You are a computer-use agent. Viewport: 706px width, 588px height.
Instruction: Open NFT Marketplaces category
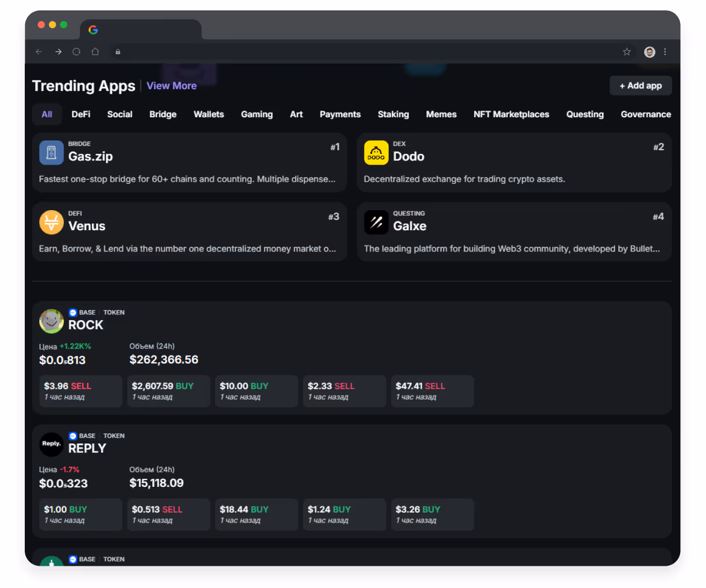(x=511, y=114)
